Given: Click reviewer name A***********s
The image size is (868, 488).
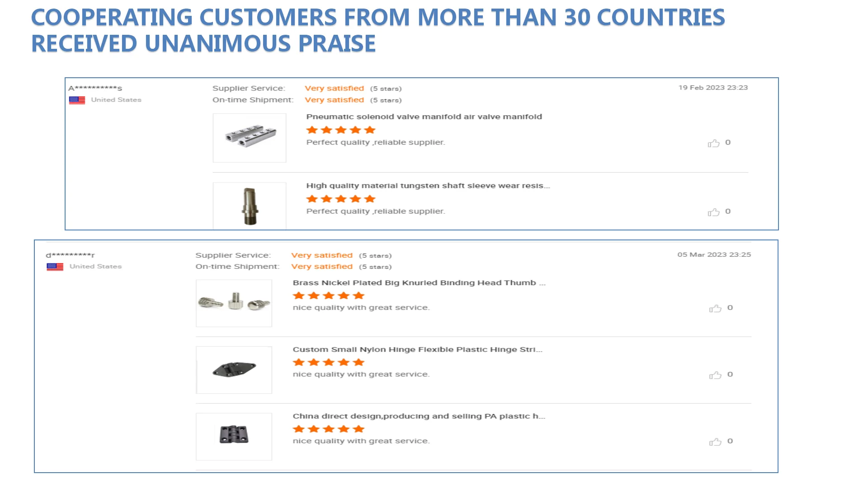Looking at the screenshot, I should pos(95,88).
